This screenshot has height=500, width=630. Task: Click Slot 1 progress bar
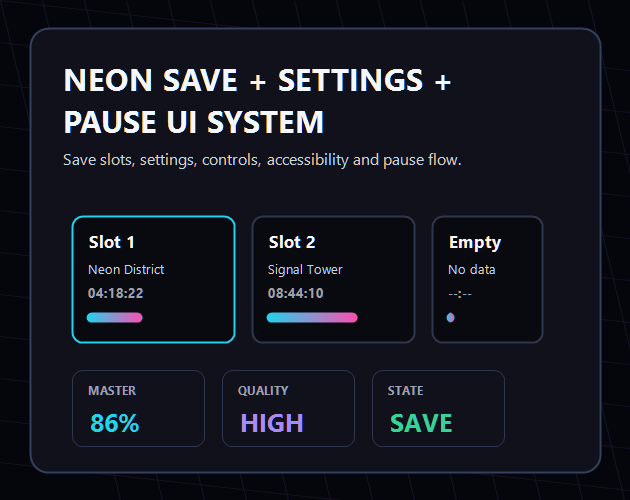tap(115, 318)
